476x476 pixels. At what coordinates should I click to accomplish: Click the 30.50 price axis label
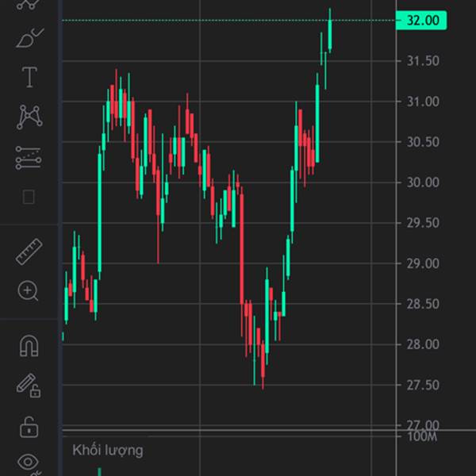pyautogui.click(x=423, y=142)
